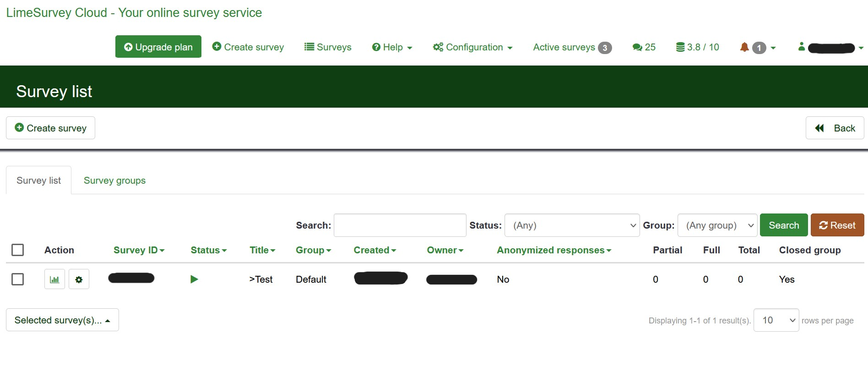
Task: Open the Surveys list menu item
Action: [x=328, y=47]
